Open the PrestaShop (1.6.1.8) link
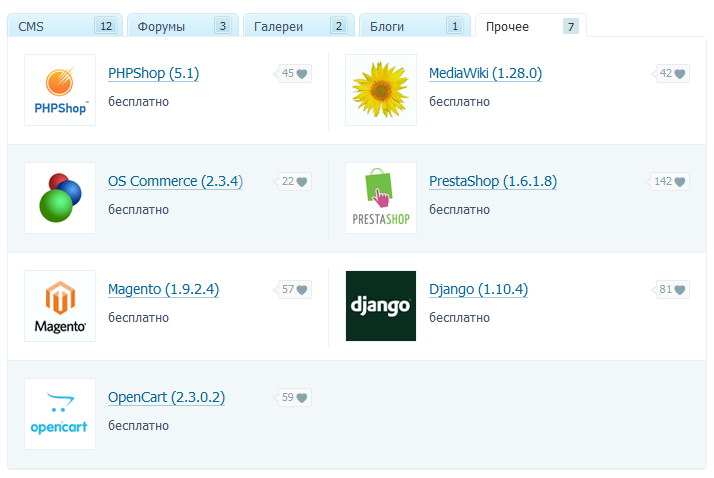This screenshot has height=478, width=714. pos(493,181)
